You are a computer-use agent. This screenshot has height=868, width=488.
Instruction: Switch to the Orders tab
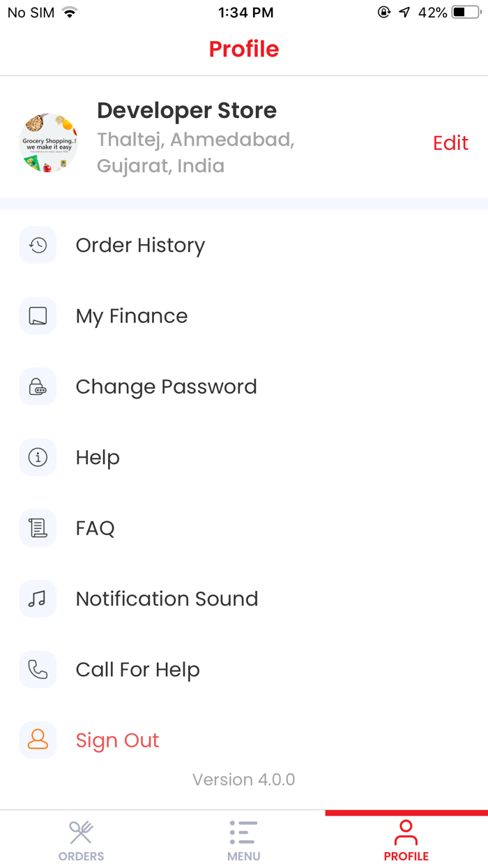point(81,840)
